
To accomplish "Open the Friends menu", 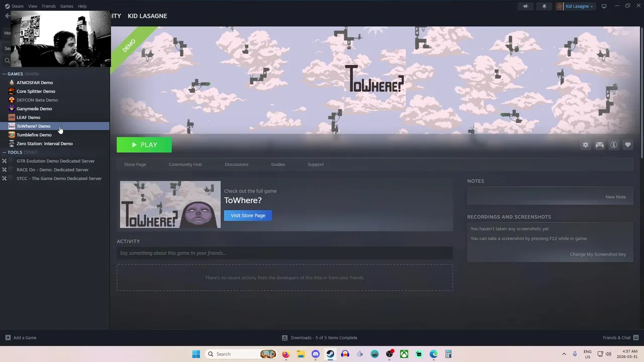I will coord(49,6).
